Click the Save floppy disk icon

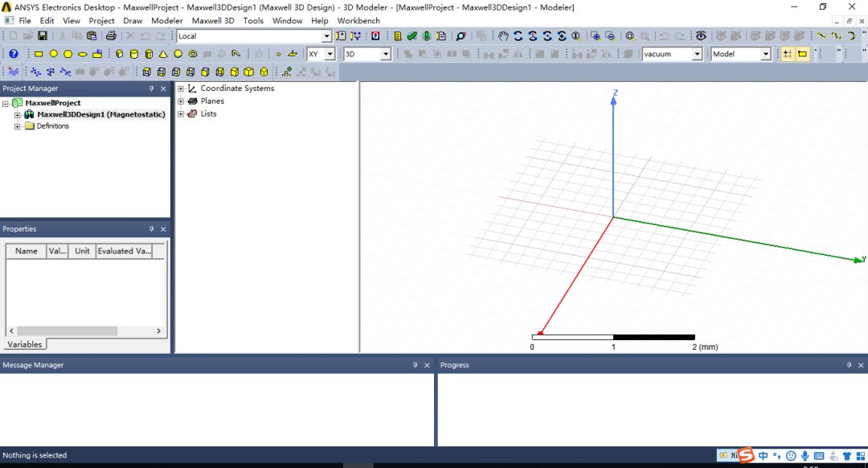(43, 36)
